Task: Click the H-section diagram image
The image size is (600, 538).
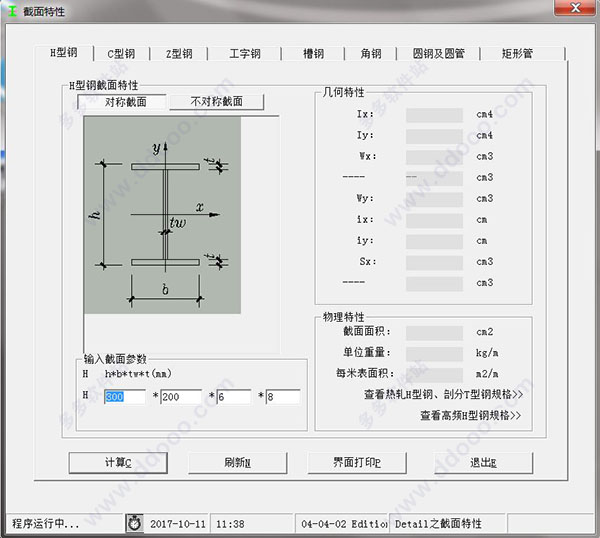Action: 162,215
